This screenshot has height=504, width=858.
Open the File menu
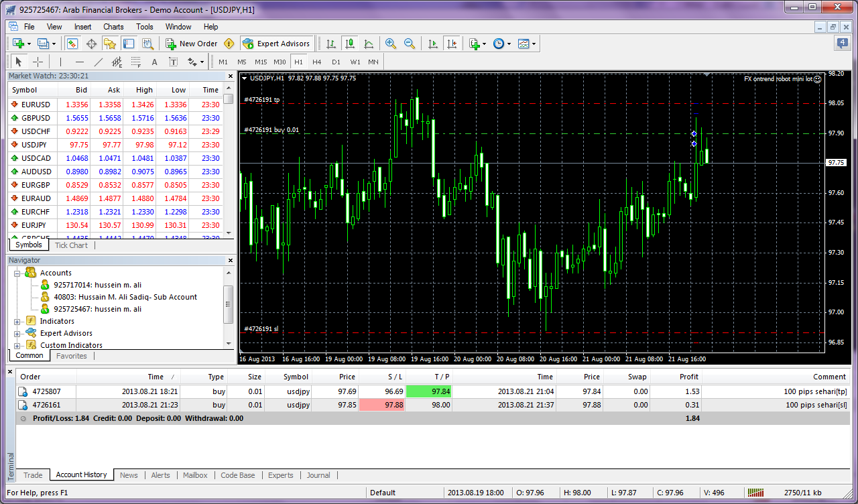click(x=29, y=27)
